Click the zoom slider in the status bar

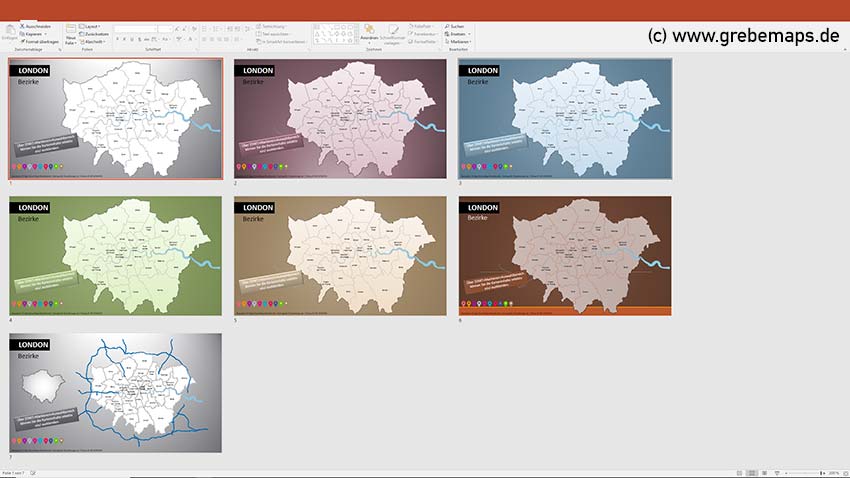click(806, 473)
